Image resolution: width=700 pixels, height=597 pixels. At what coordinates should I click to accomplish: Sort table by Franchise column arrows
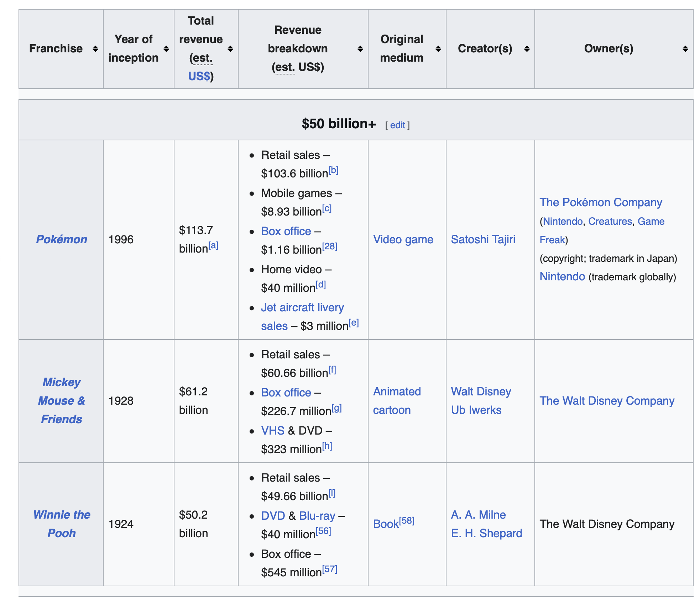tap(95, 49)
